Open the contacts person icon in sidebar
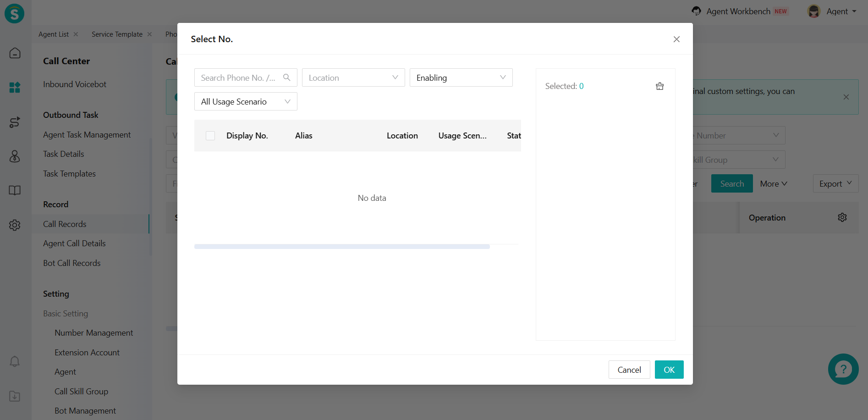 point(15,156)
